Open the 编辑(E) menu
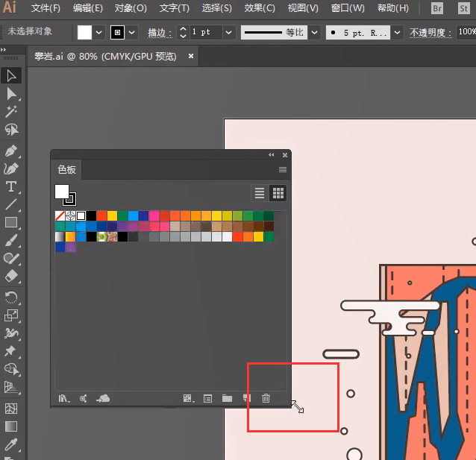 [88, 8]
